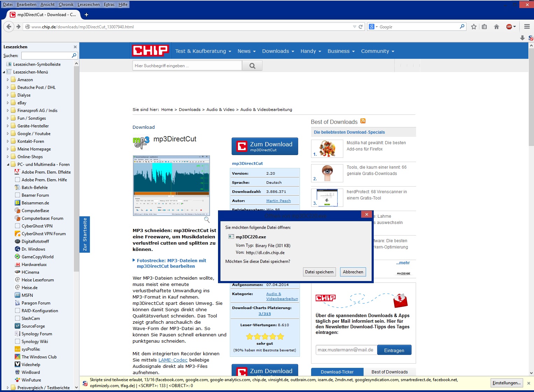Open a new tab with the plus button
The width and height of the screenshot is (534, 392).
[86, 15]
